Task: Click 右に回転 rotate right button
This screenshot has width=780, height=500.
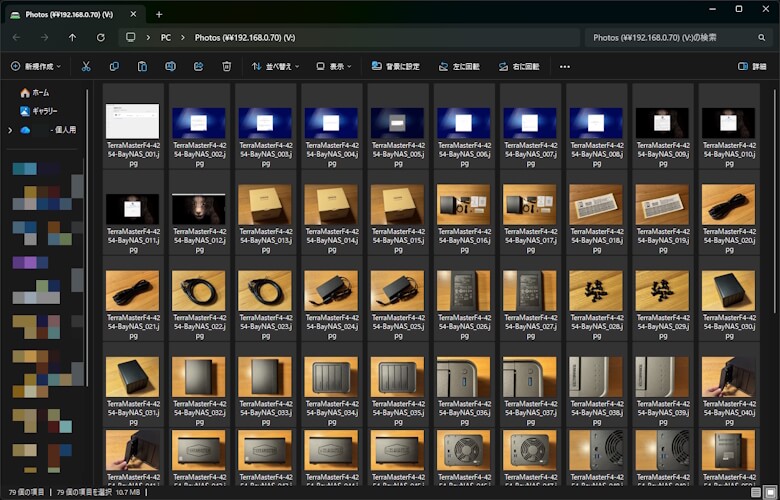Action: coord(518,67)
